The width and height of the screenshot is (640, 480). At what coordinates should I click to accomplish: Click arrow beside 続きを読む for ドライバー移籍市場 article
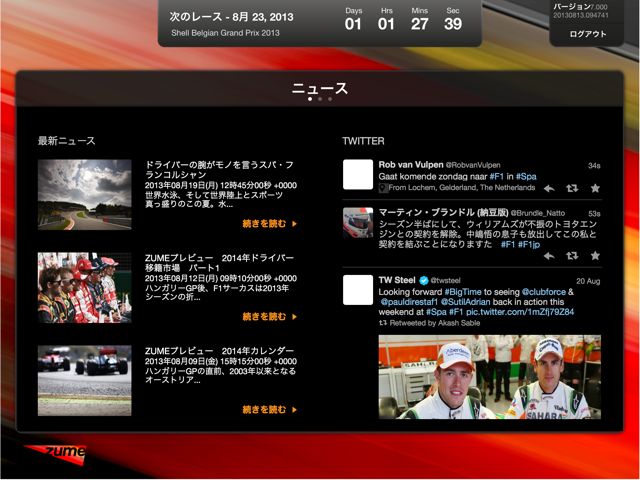coord(294,317)
